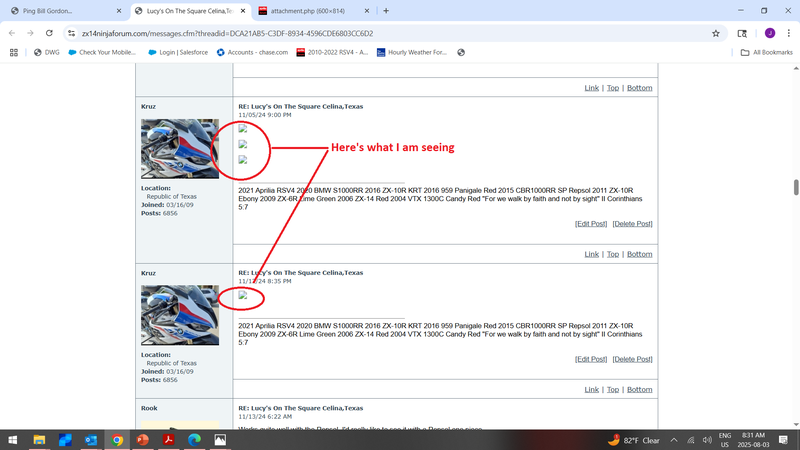Open Hourly Weather Forecast bookmark
This screenshot has height=450, width=800.
coord(412,52)
